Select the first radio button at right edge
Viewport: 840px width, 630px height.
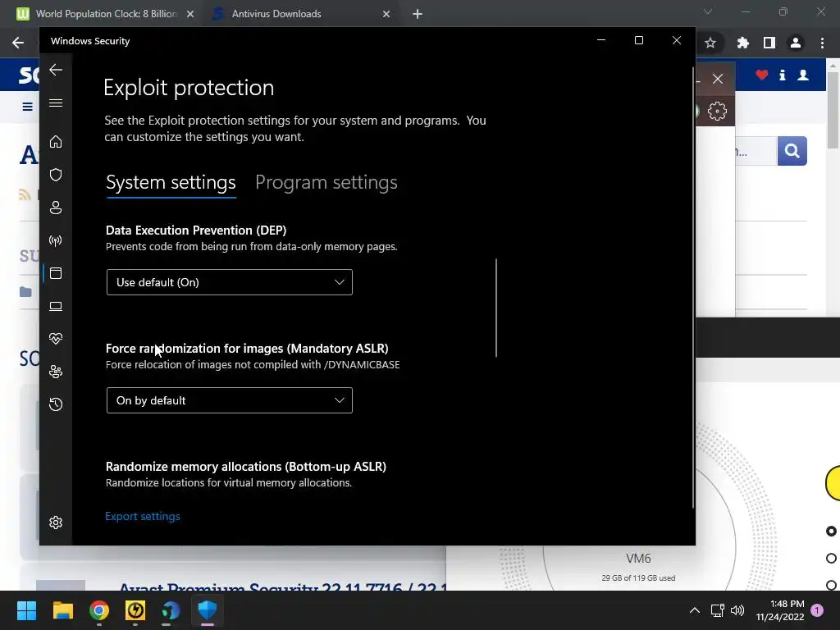(831, 531)
